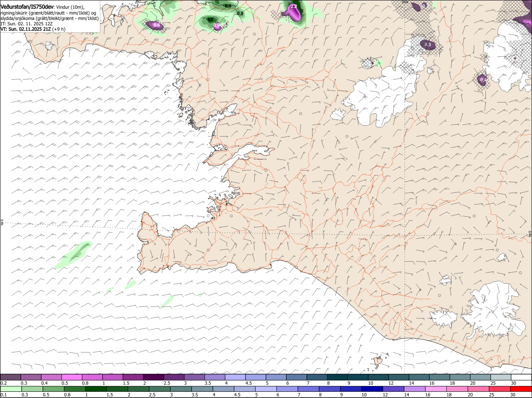Click the '0.2' label under the top legend row

[x=3, y=383]
